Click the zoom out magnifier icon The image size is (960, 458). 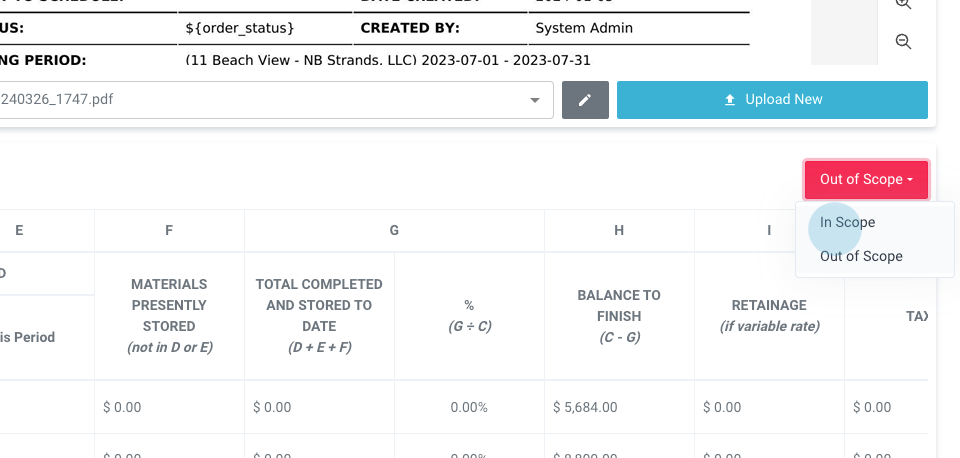coord(903,42)
